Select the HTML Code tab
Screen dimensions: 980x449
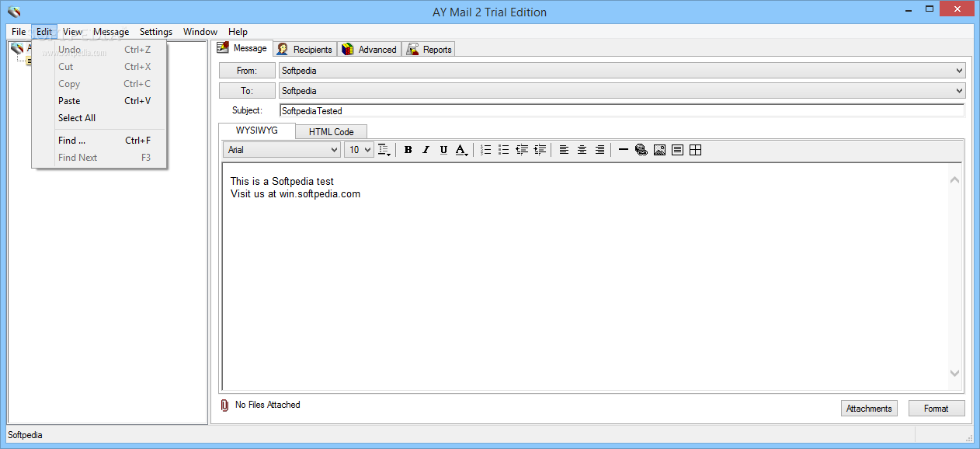click(332, 132)
